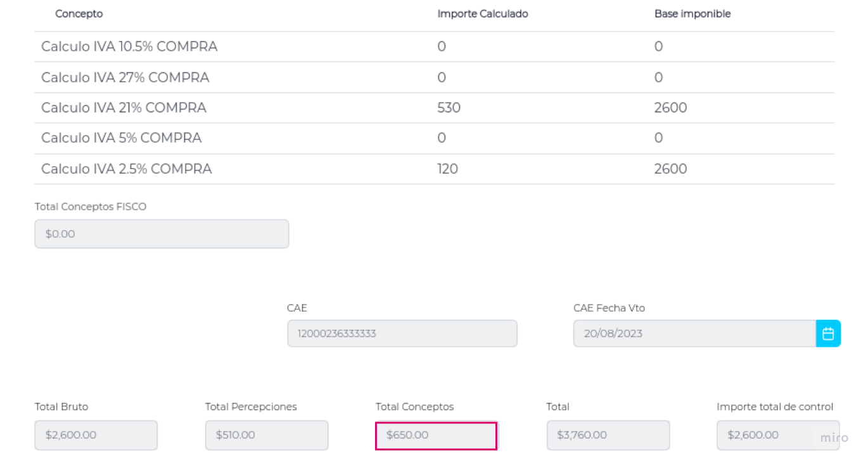
Task: Focus the Total field showing $3,760.00
Action: point(608,435)
